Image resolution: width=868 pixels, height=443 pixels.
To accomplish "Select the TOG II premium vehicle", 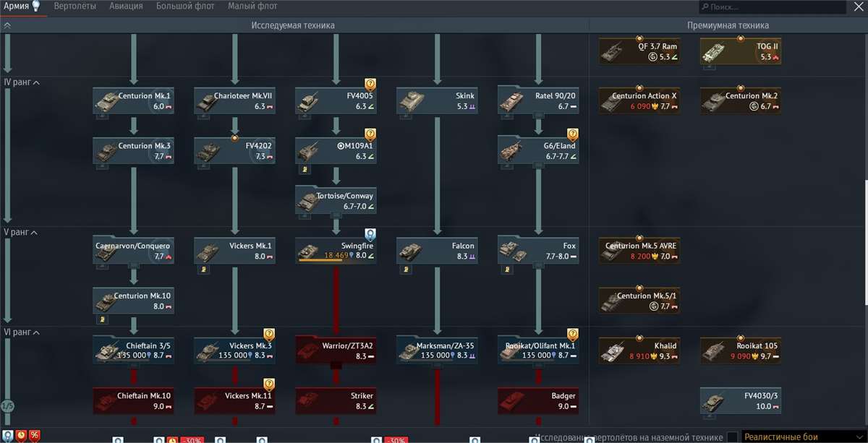I will tap(740, 51).
